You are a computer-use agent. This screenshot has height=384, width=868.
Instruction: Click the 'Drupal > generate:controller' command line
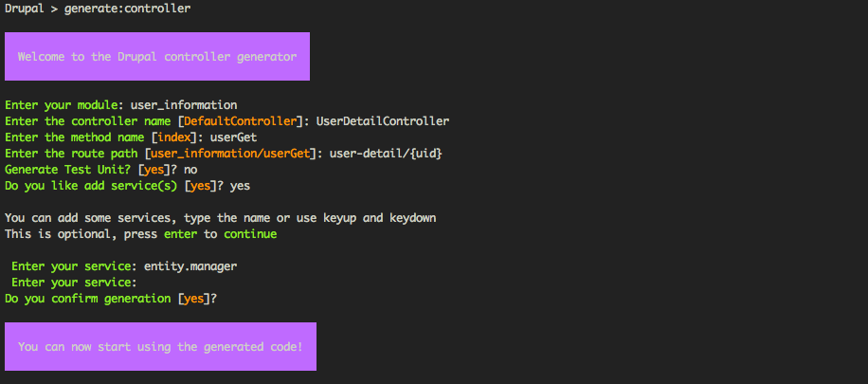pyautogui.click(x=98, y=9)
